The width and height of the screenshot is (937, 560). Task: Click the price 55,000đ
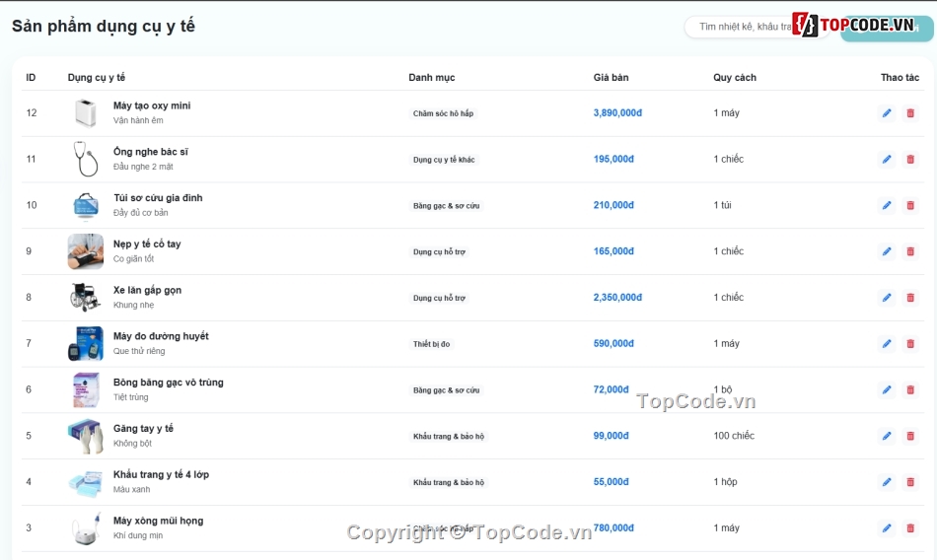(611, 482)
